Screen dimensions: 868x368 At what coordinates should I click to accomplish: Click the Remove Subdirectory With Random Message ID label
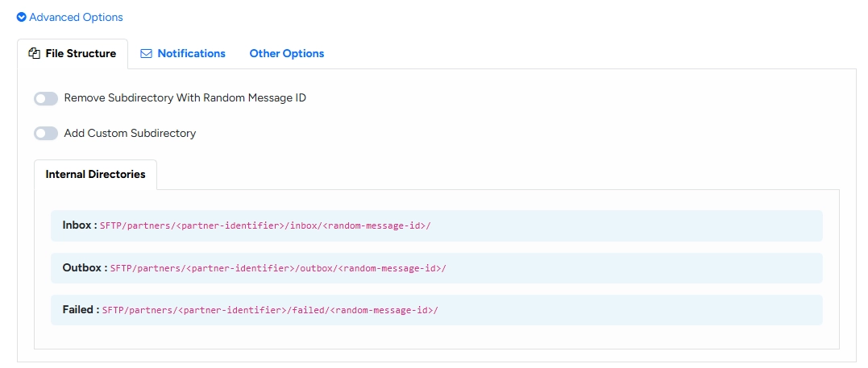coord(185,98)
